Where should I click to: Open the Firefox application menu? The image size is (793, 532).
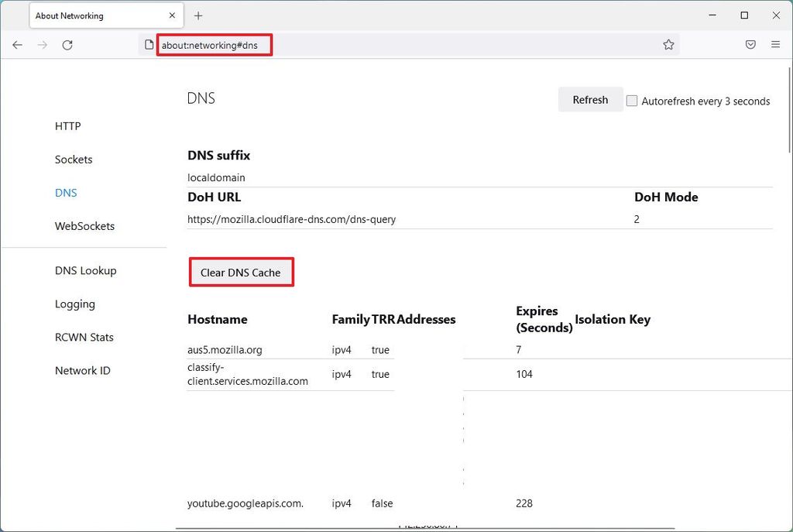(775, 45)
